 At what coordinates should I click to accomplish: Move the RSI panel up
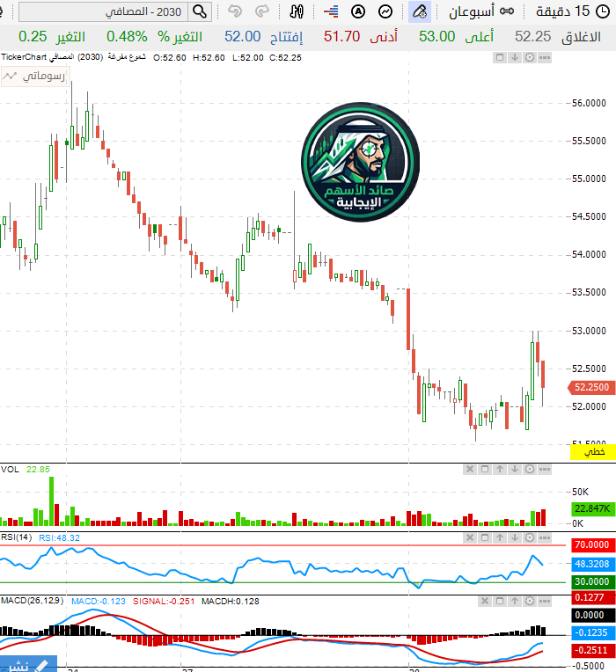coord(500,537)
